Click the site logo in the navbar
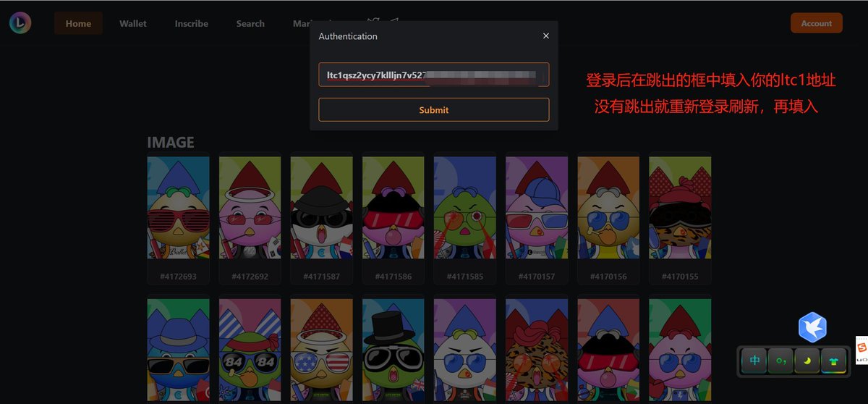This screenshot has width=868, height=404. (x=20, y=23)
